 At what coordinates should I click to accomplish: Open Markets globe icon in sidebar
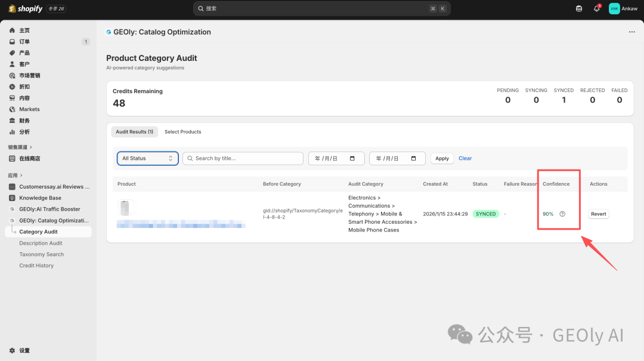pyautogui.click(x=12, y=109)
